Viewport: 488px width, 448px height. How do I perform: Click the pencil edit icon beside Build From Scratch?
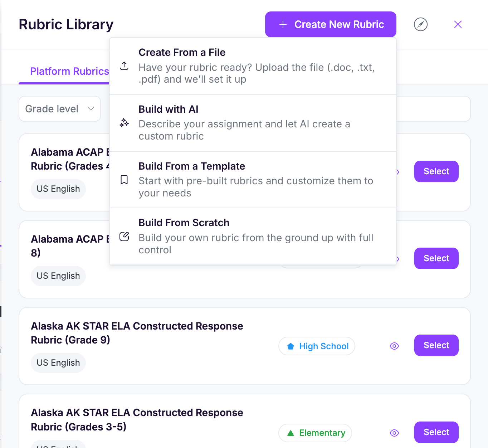tap(124, 237)
